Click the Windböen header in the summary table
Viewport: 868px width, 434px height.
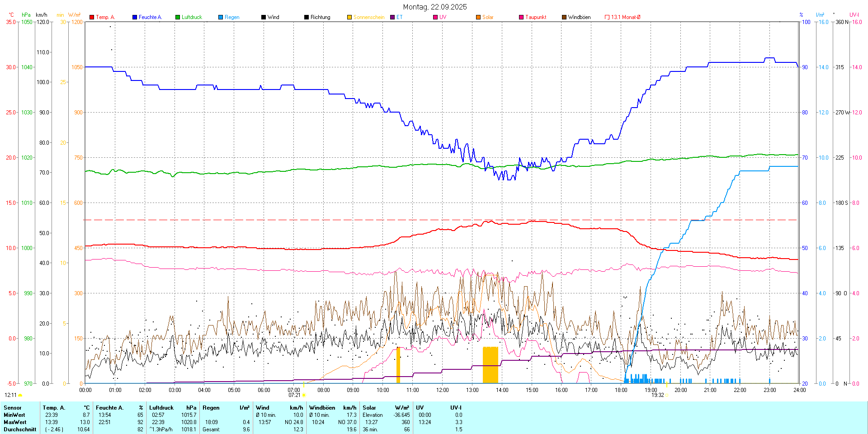(322, 408)
